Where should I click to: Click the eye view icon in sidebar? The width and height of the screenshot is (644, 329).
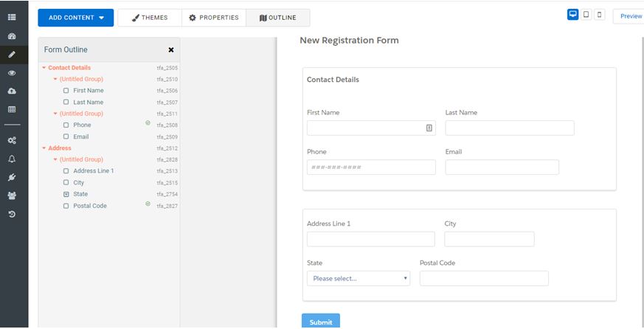point(12,73)
